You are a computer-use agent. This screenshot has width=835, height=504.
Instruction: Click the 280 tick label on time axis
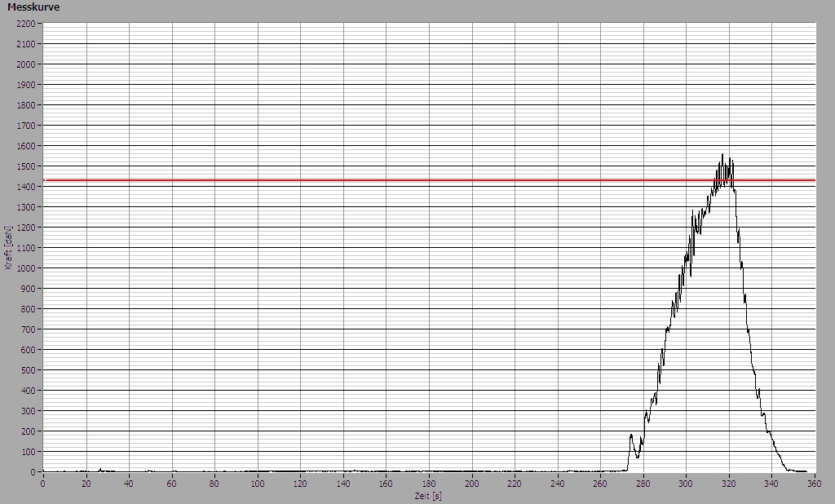click(643, 484)
